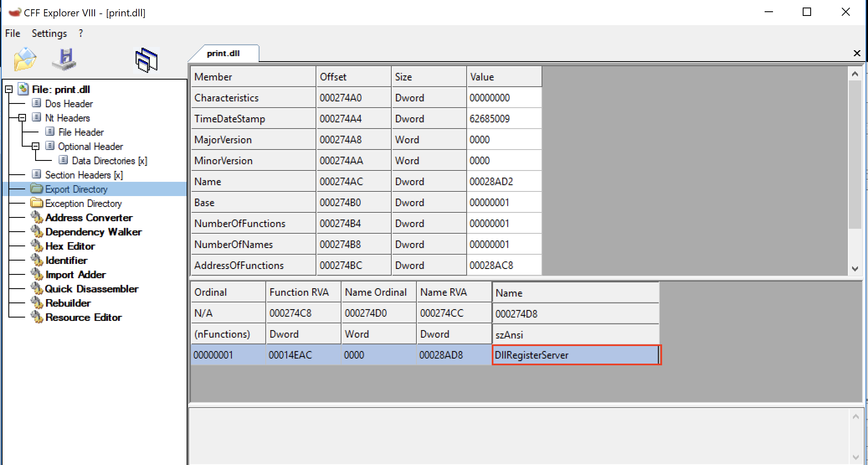This screenshot has height=465, width=868.
Task: Click the Function RVA value 00014EAC
Action: click(303, 355)
